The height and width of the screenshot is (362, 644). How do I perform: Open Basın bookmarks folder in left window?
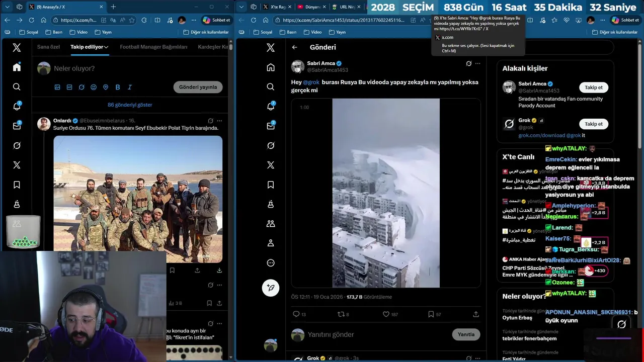54,32
